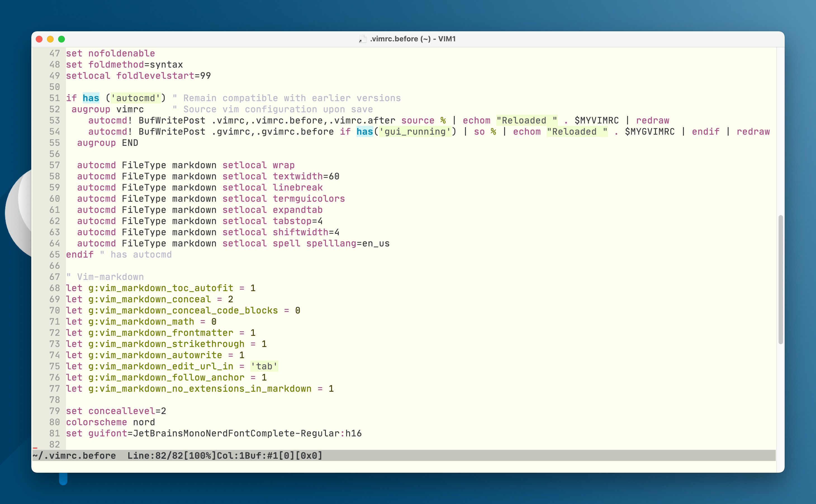
Task: Place cursor on 'colorscheme' keyword
Action: 96,422
